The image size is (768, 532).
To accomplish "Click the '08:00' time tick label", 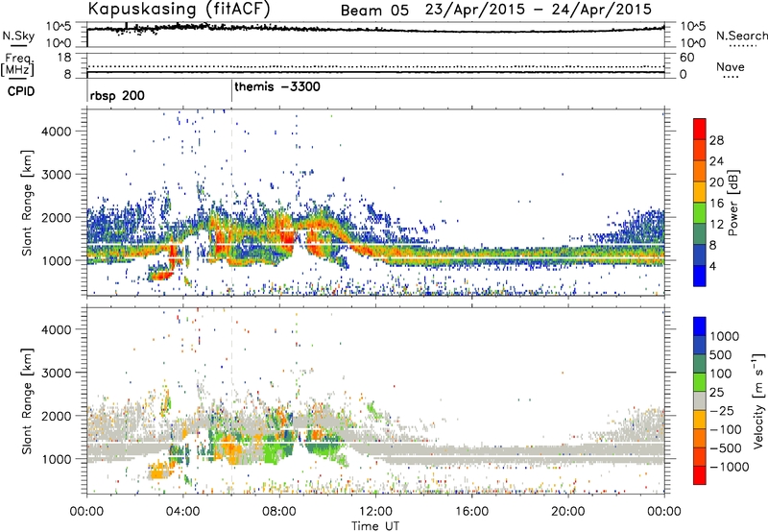I will pos(279,512).
